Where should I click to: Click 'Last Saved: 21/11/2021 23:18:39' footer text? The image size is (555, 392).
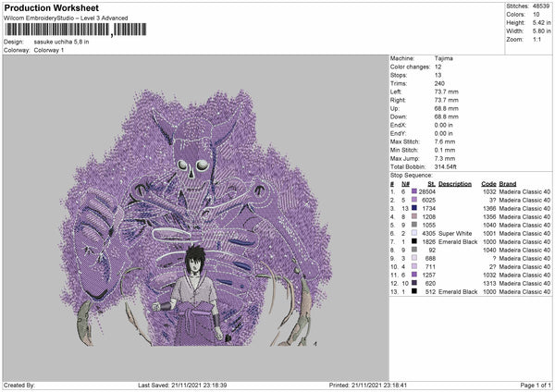[x=182, y=385]
